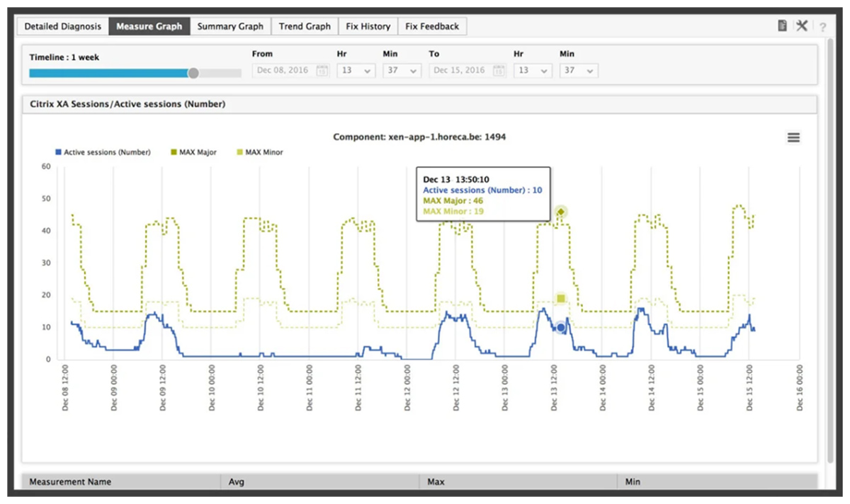Expand the To Min dropdown
This screenshot has width=850, height=504.
click(579, 71)
